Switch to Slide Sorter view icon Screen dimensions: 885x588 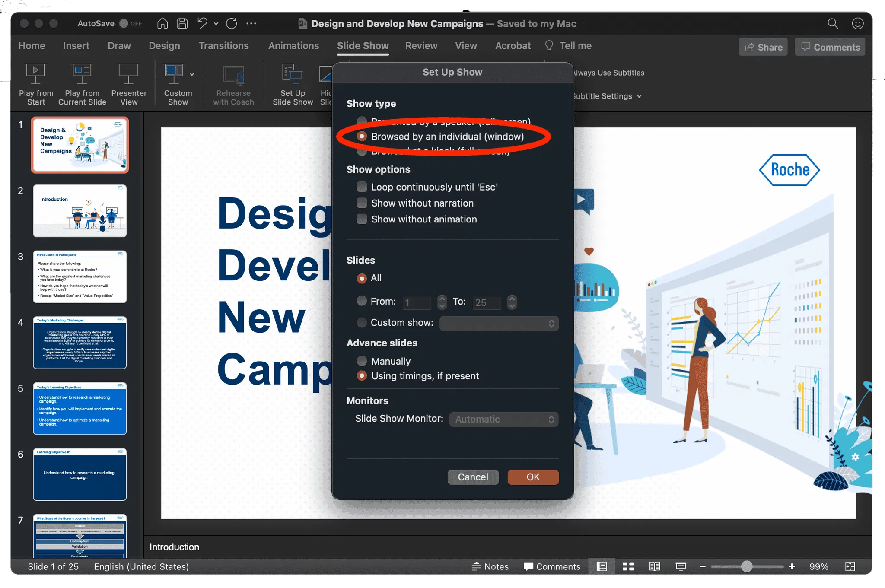pos(628,566)
